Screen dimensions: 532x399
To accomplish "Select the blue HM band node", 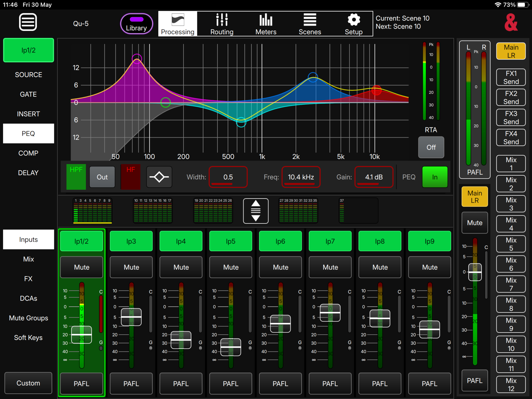I will click(x=313, y=77).
